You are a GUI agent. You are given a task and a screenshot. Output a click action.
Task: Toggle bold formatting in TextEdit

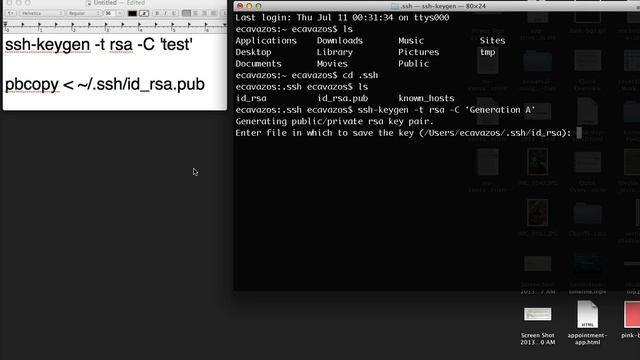(x=157, y=13)
